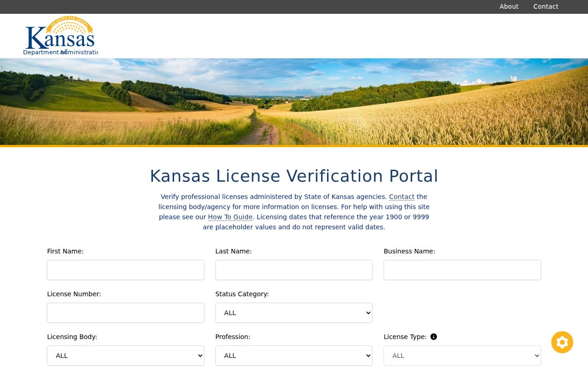Focus the First Name field
Image resolution: width=588 pixels, height=368 pixels.
[x=125, y=270]
